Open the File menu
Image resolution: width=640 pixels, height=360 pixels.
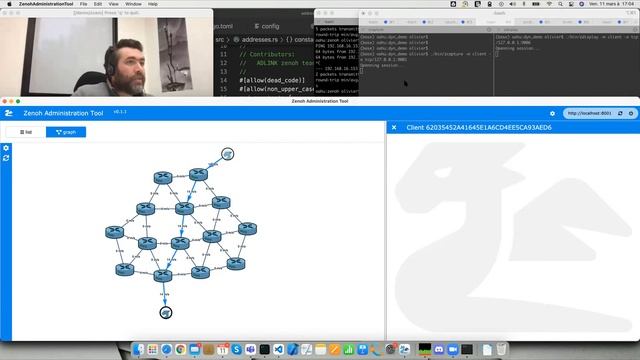click(83, 4)
